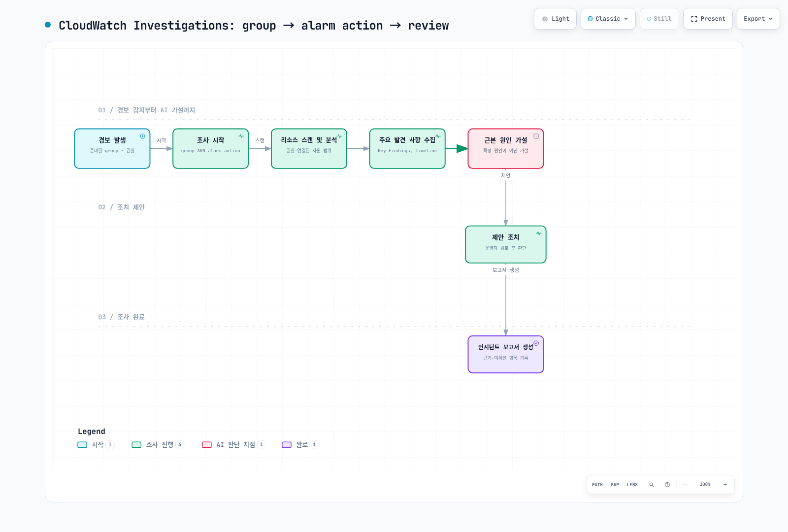Select the 조사 시작 node
The width and height of the screenshot is (788, 532).
click(x=211, y=149)
